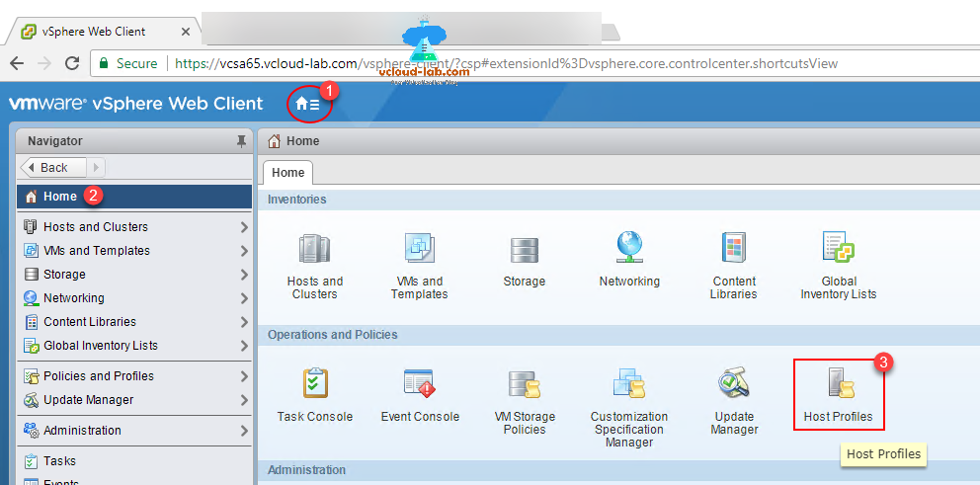This screenshot has width=980, height=485.
Task: Click the browser address bar URL
Action: pyautogui.click(x=506, y=64)
